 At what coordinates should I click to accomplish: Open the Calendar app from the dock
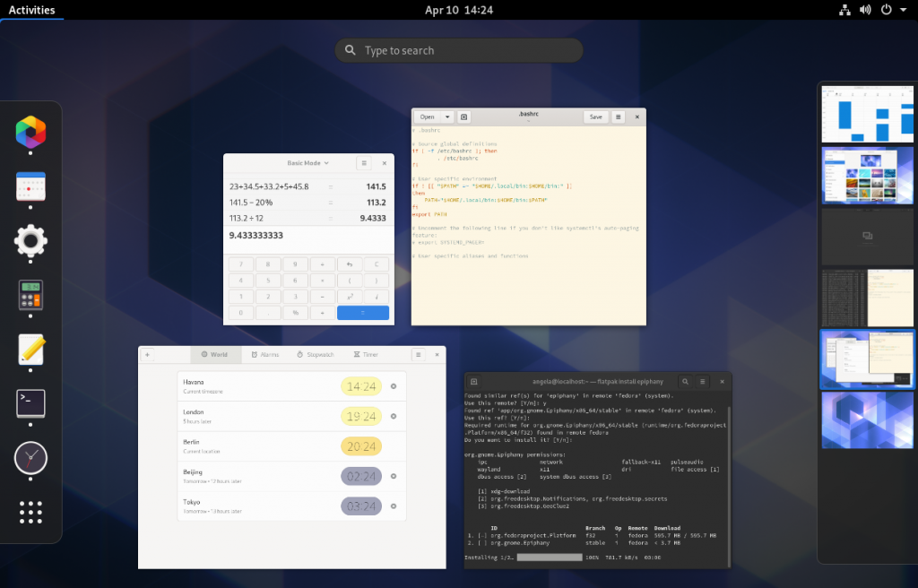pyautogui.click(x=30, y=188)
